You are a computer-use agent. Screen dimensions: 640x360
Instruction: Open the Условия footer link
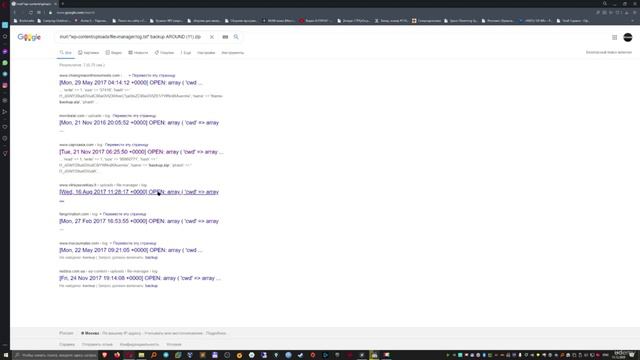click(x=174, y=344)
